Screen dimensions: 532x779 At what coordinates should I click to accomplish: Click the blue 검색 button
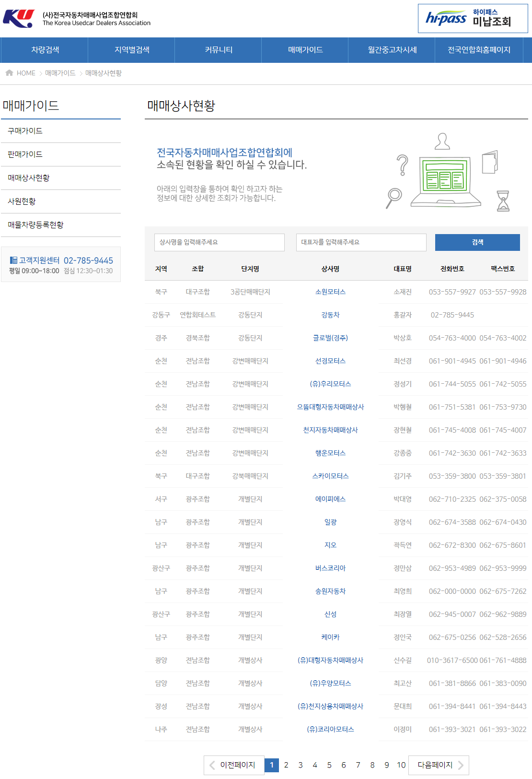pos(477,242)
